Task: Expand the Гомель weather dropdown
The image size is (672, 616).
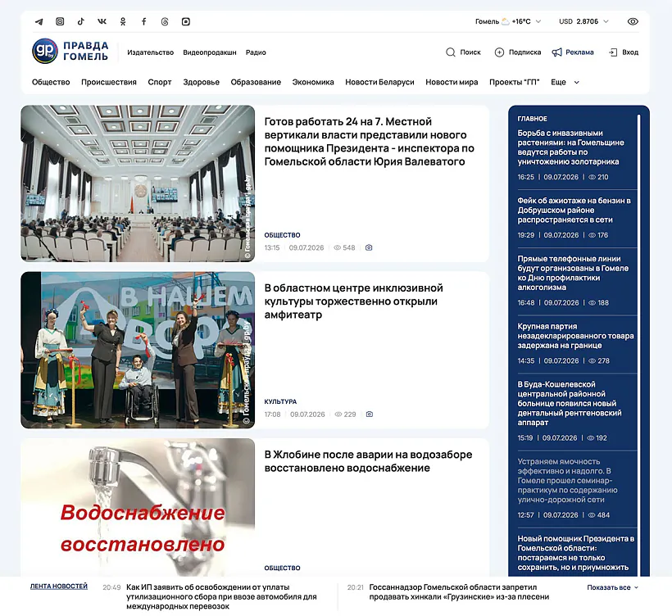Action: (x=538, y=21)
